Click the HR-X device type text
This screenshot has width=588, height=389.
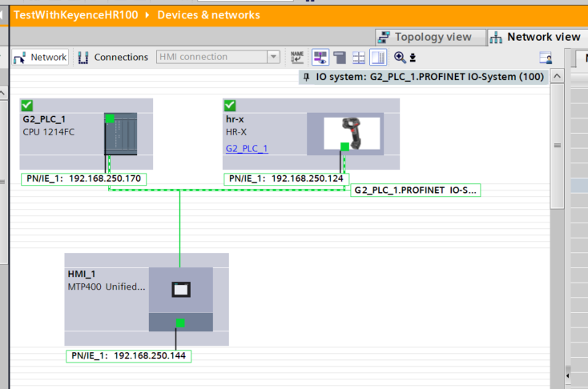[x=236, y=132]
